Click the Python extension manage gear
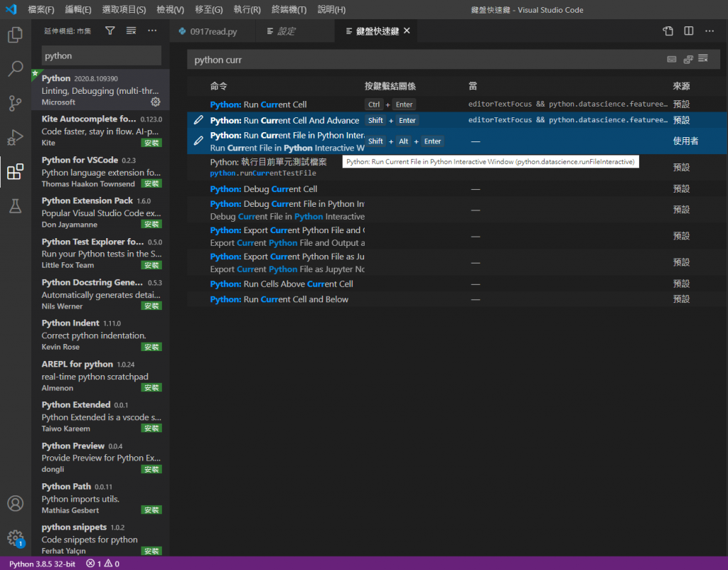728x570 pixels. [156, 102]
